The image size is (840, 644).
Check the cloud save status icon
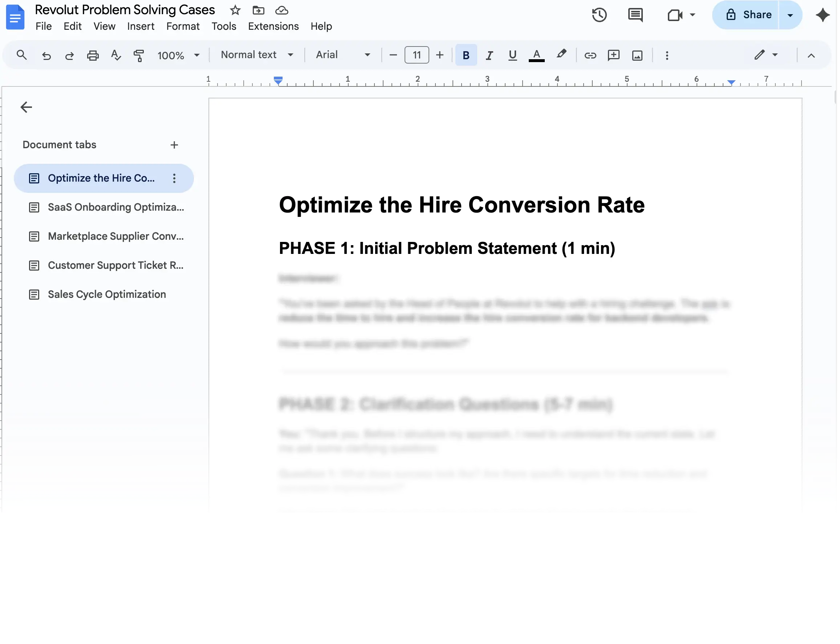coord(282,10)
